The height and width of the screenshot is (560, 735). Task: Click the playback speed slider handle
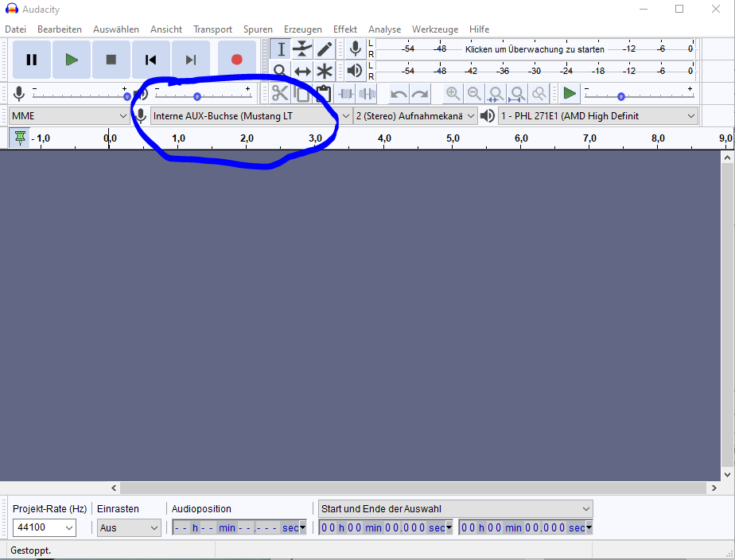coord(621,96)
